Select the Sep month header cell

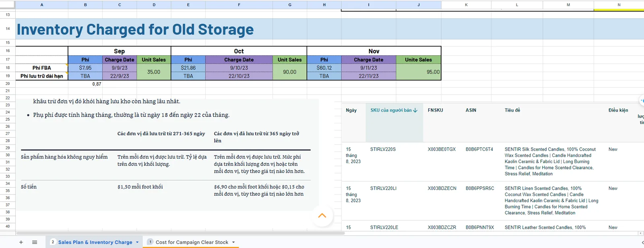tap(120, 51)
